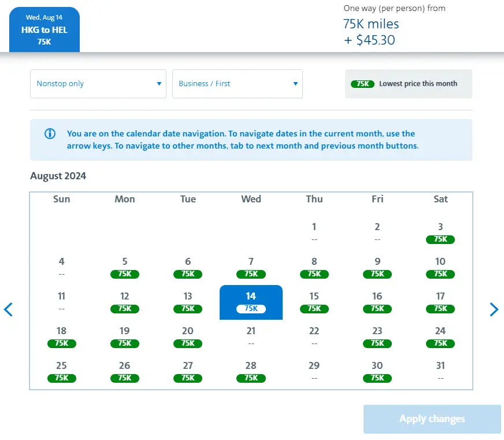
Task: Select August 3 with 75K fare
Action: [x=440, y=232]
